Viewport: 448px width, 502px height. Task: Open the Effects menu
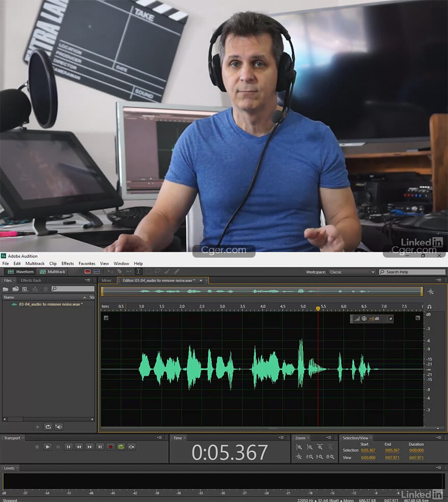point(68,264)
